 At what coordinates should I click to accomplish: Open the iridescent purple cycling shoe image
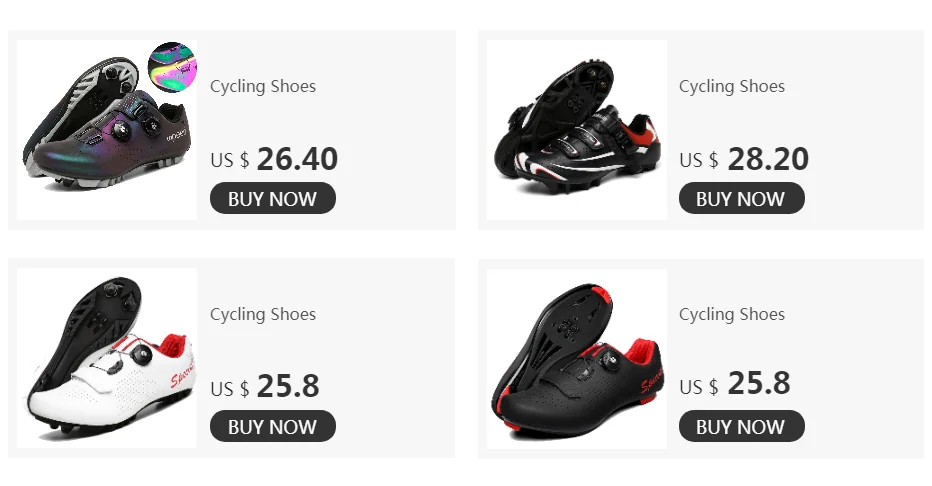pyautogui.click(x=107, y=130)
